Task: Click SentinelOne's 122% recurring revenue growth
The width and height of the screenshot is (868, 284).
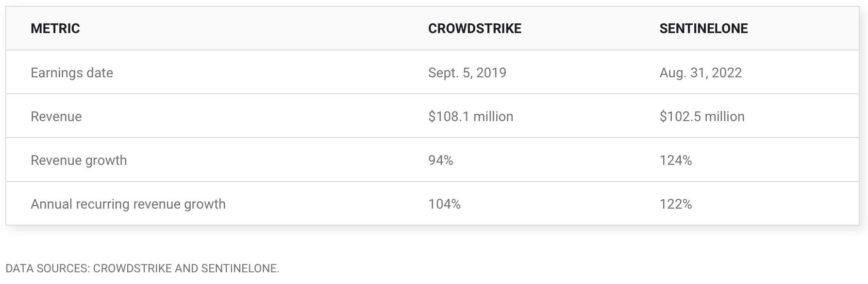Action: coord(675,204)
